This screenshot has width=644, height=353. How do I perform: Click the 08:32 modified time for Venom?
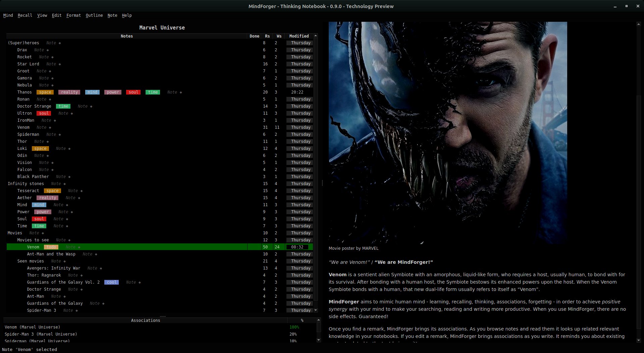[297, 247]
